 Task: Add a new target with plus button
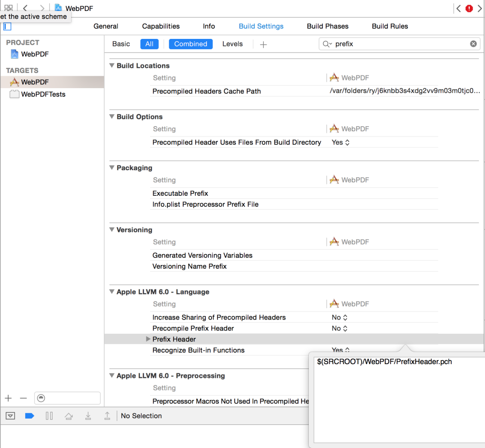9,398
